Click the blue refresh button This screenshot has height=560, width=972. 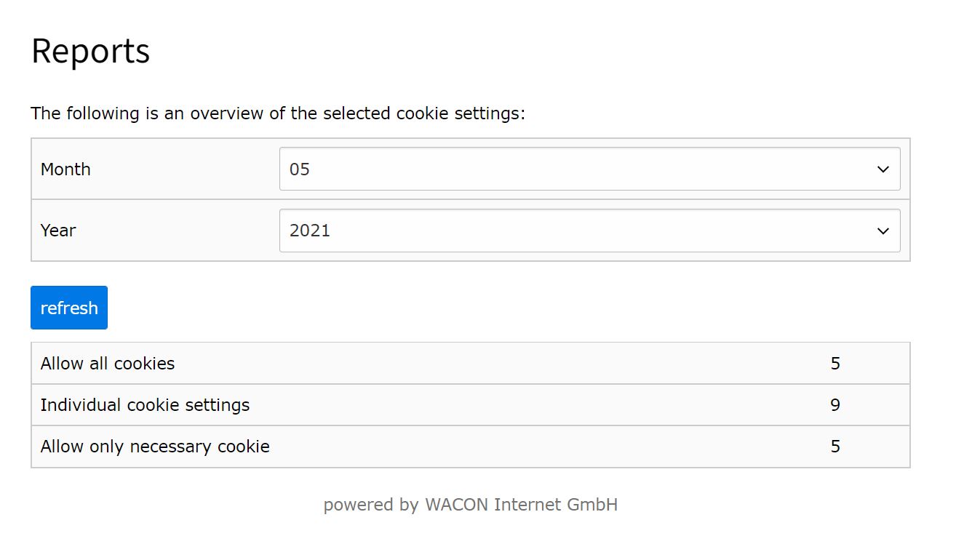69,308
